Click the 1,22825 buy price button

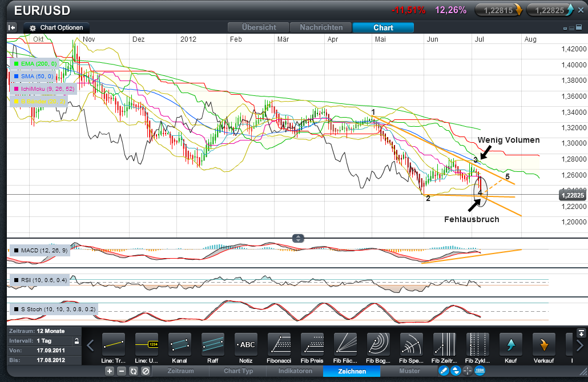coord(550,10)
